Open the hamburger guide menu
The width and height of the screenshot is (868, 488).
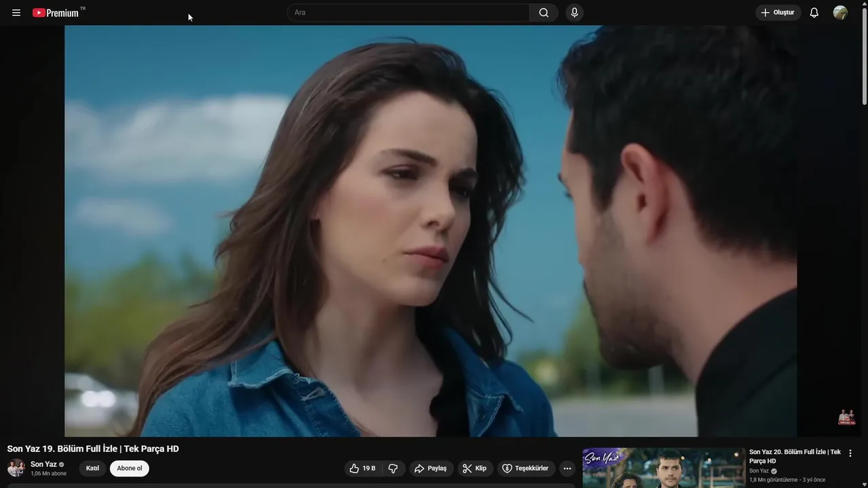[x=16, y=13]
